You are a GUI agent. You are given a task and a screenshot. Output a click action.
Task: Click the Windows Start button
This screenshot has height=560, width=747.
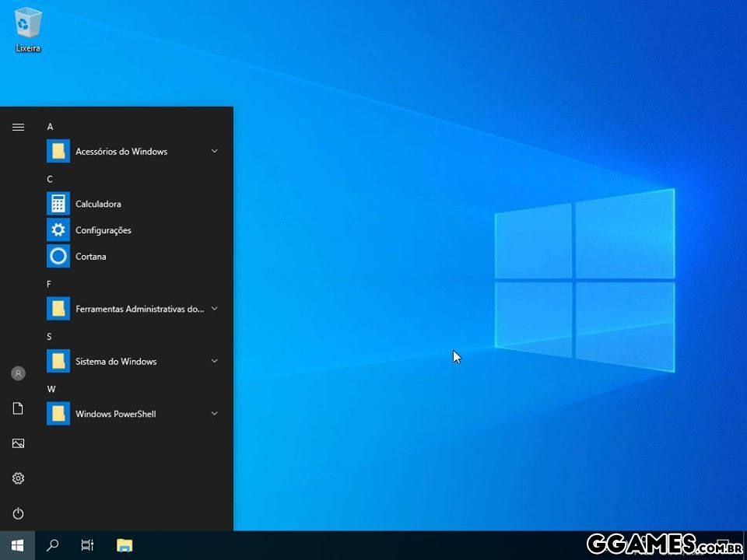pos(17,545)
